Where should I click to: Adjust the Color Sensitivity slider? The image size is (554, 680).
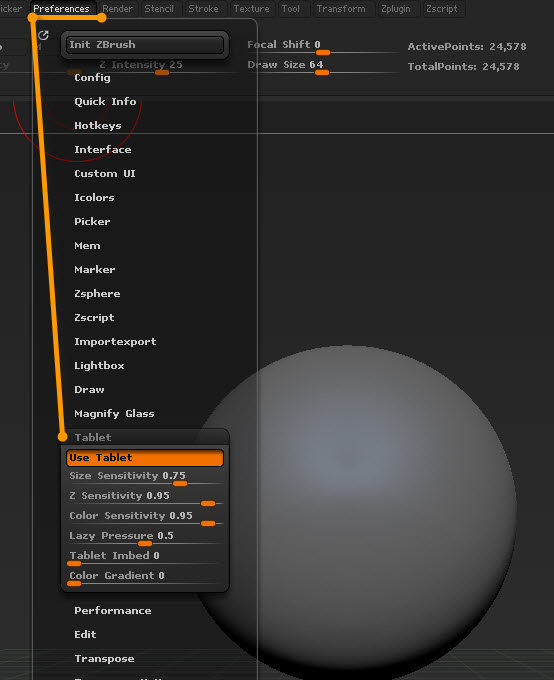click(145, 518)
